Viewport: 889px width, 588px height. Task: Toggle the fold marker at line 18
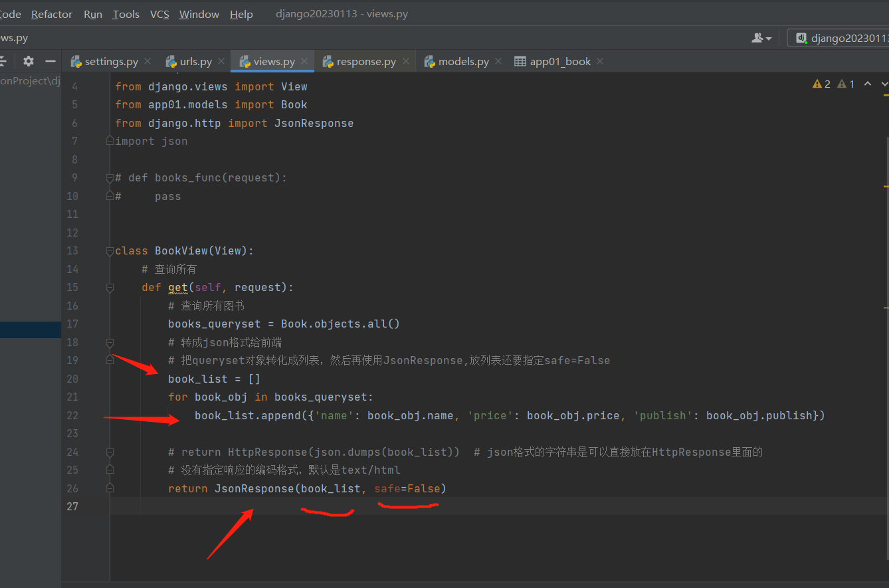110,342
